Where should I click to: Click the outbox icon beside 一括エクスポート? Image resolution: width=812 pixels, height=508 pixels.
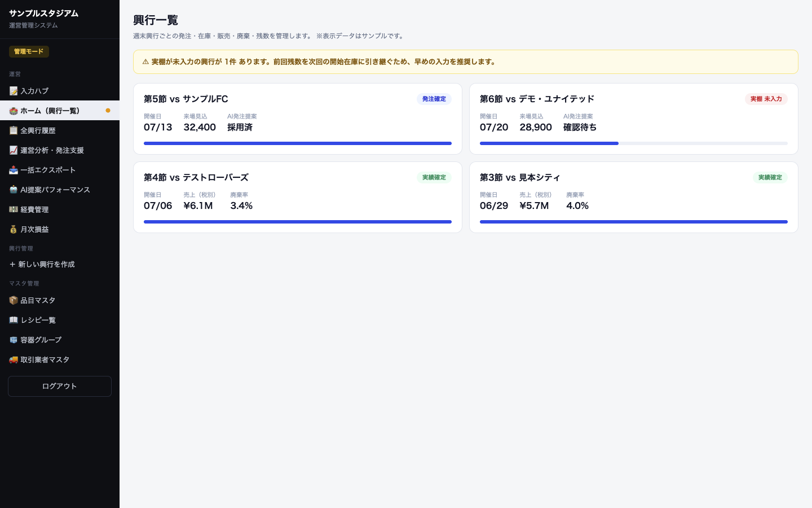click(14, 170)
